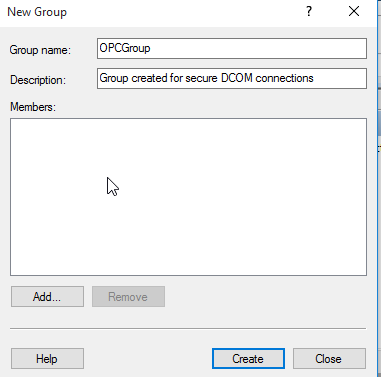Click the word secure in Description
The width and height of the screenshot is (381, 377).
pos(202,78)
